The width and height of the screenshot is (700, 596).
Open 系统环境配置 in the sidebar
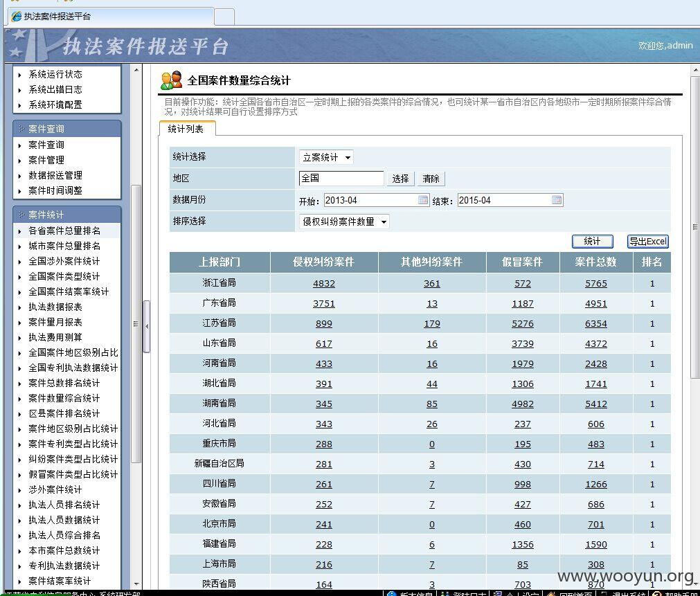point(55,105)
